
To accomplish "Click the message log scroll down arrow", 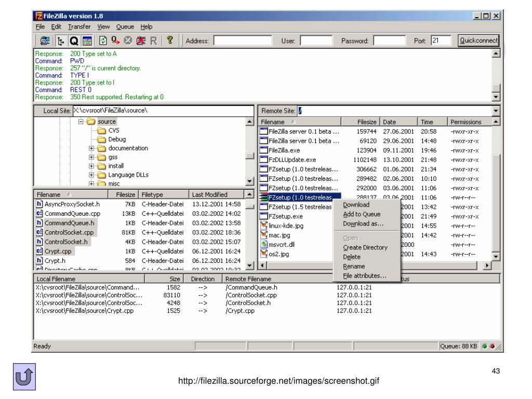I will point(496,97).
